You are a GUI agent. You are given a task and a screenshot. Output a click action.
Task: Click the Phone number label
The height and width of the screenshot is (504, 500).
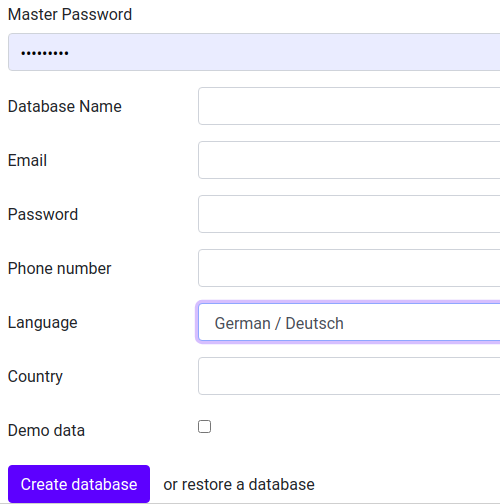point(59,268)
